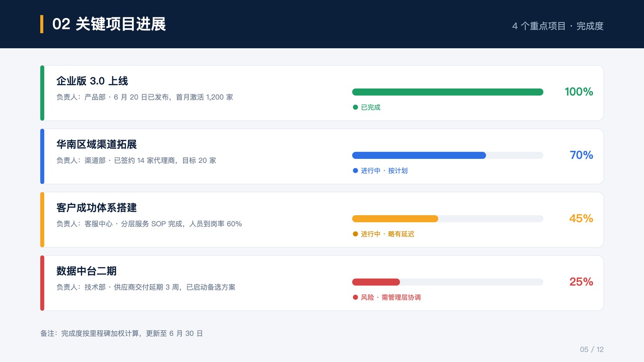Click the 4 个重点项目·完成度 subtitle
644x362 pixels.
558,26
